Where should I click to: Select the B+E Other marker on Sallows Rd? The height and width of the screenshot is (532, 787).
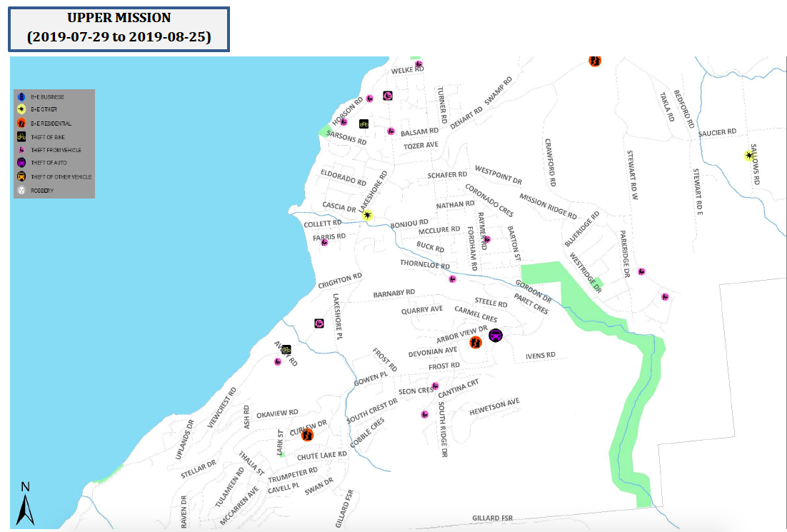pyautogui.click(x=749, y=155)
